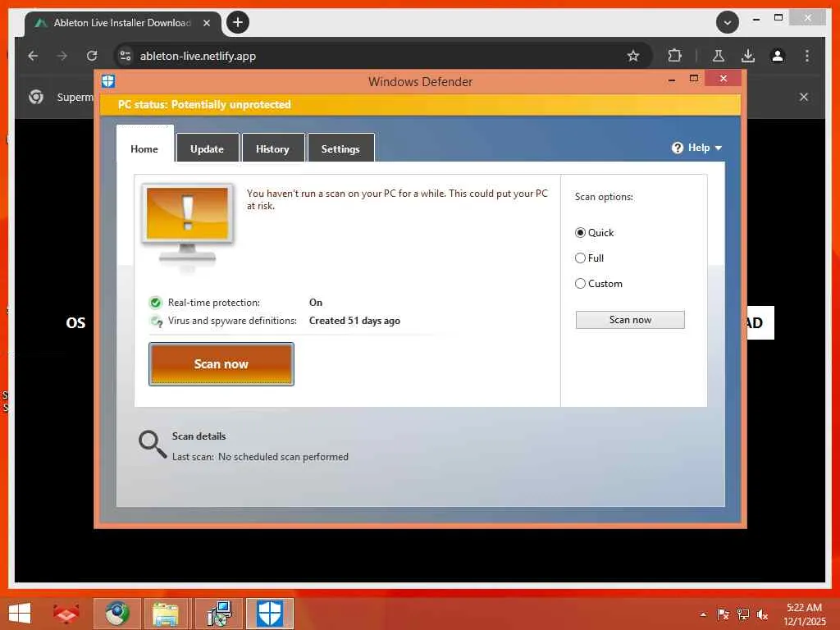Click the ableton-live.netlify.app address bar
Screen dimensions: 840x630
[383, 56]
